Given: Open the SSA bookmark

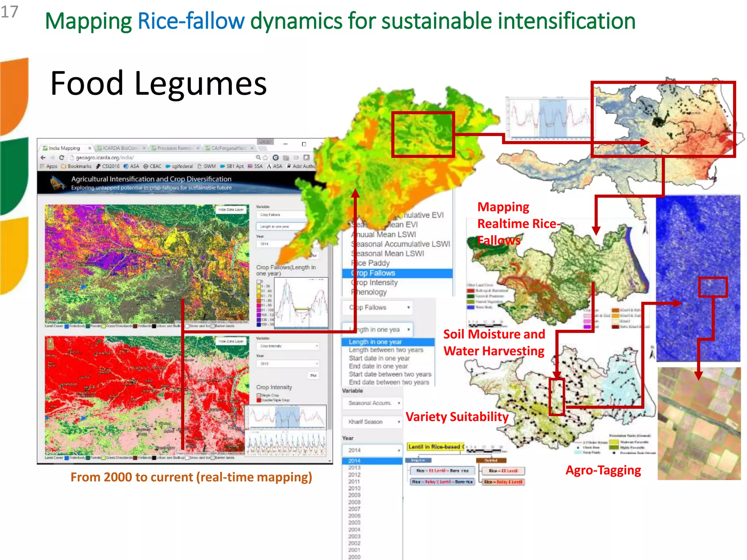Looking at the screenshot, I should pyautogui.click(x=255, y=166).
